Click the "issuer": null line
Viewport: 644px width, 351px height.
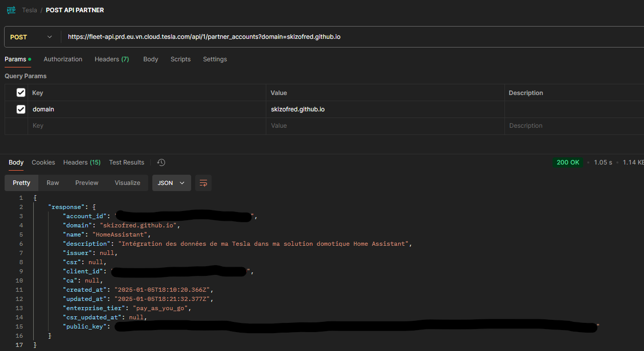point(90,253)
